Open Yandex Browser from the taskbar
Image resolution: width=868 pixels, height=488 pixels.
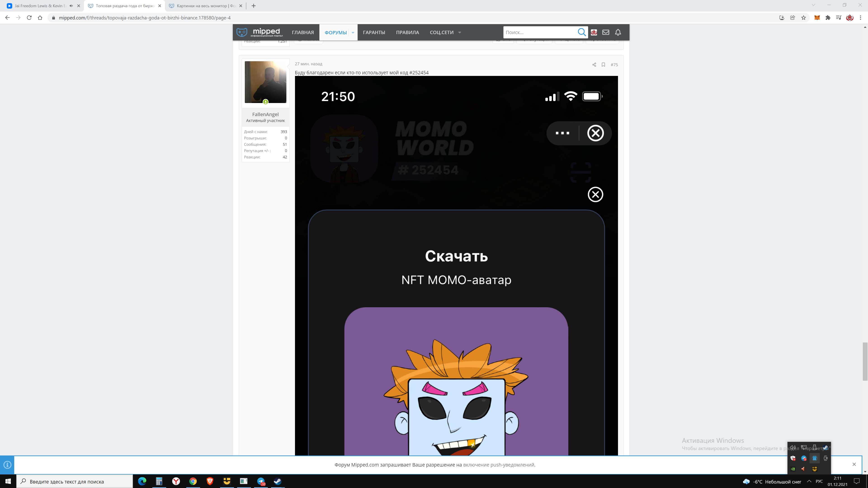176,481
